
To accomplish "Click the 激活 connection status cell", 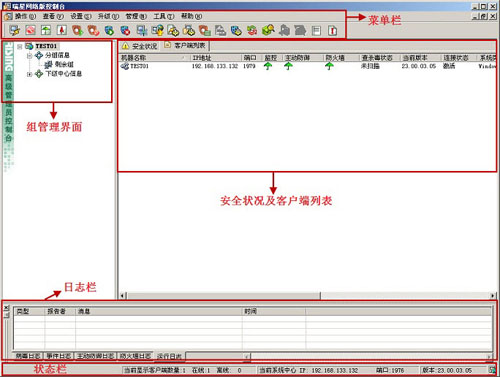I will point(449,66).
